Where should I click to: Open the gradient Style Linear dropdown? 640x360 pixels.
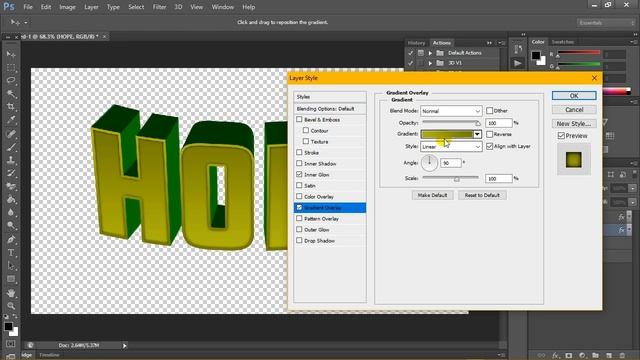pos(451,147)
